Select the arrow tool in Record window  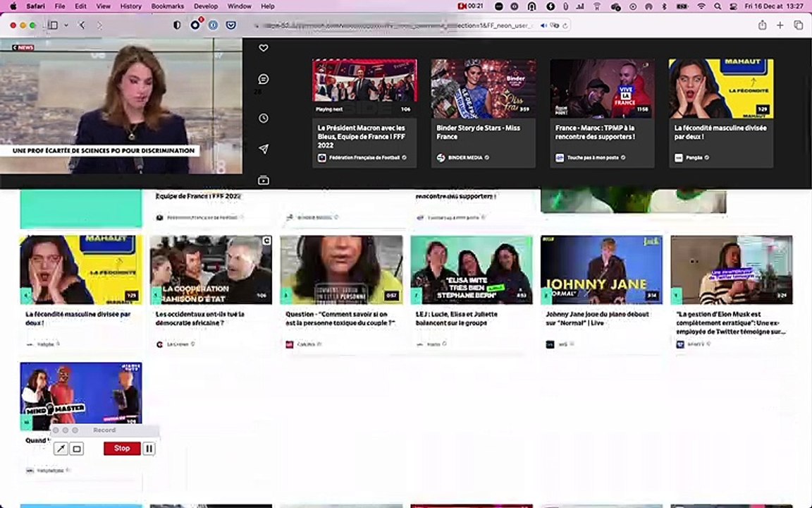coord(61,449)
